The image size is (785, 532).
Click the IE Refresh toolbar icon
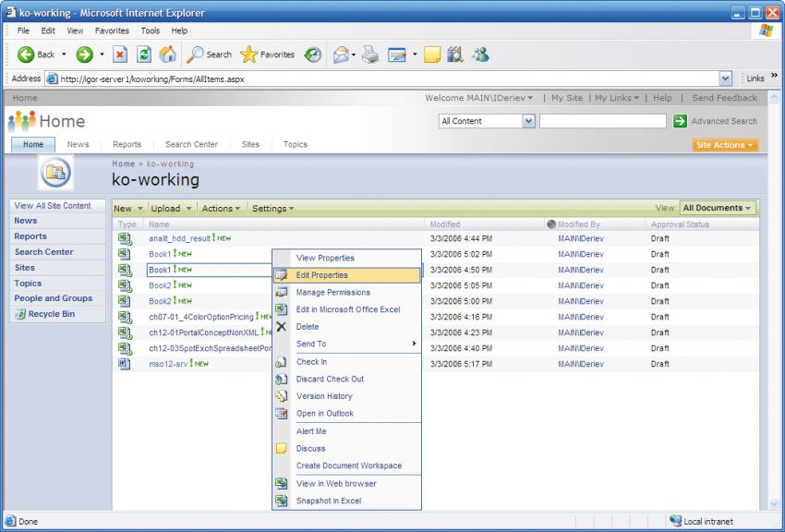[x=144, y=54]
